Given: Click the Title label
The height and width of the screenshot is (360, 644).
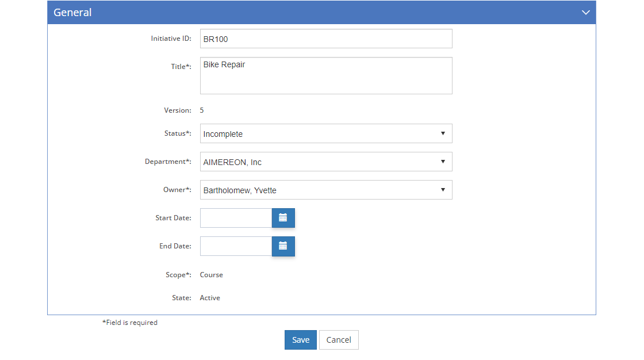Looking at the screenshot, I should (x=181, y=66).
